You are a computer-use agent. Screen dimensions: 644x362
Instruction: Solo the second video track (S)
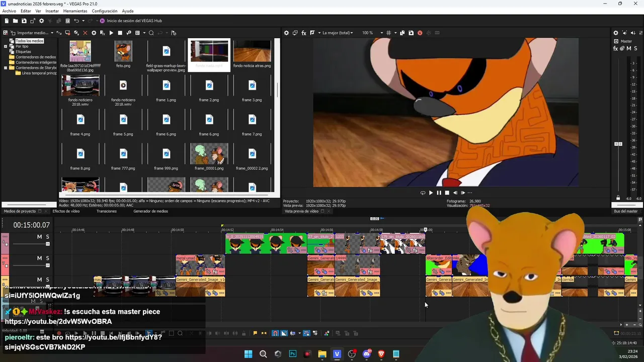coord(48,258)
